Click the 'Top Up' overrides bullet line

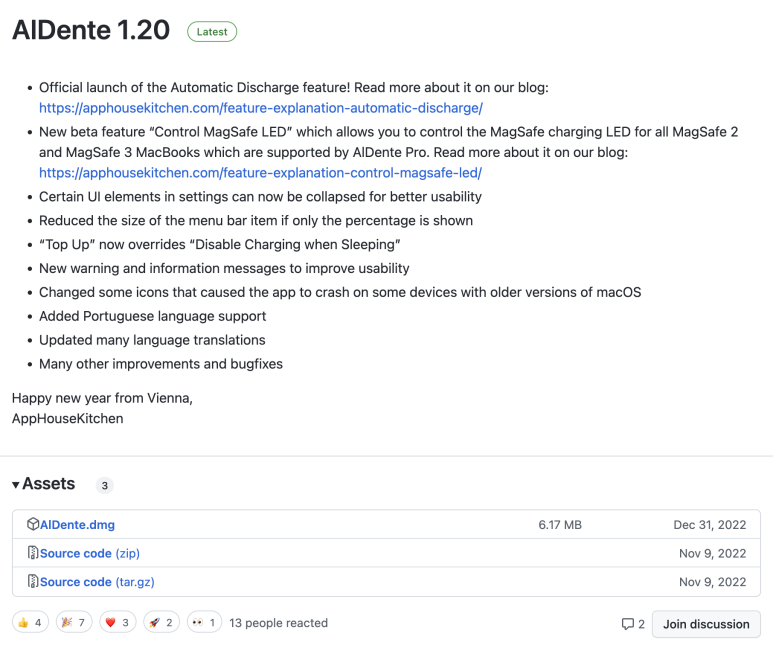tap(219, 245)
